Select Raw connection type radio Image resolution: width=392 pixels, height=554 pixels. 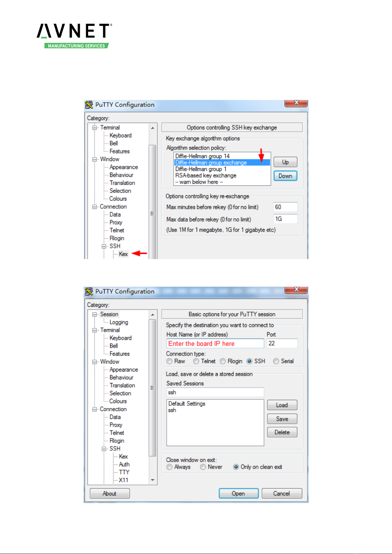[x=169, y=361]
